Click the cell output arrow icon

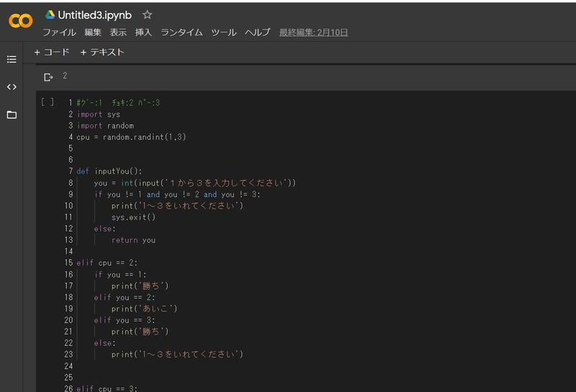coord(48,77)
